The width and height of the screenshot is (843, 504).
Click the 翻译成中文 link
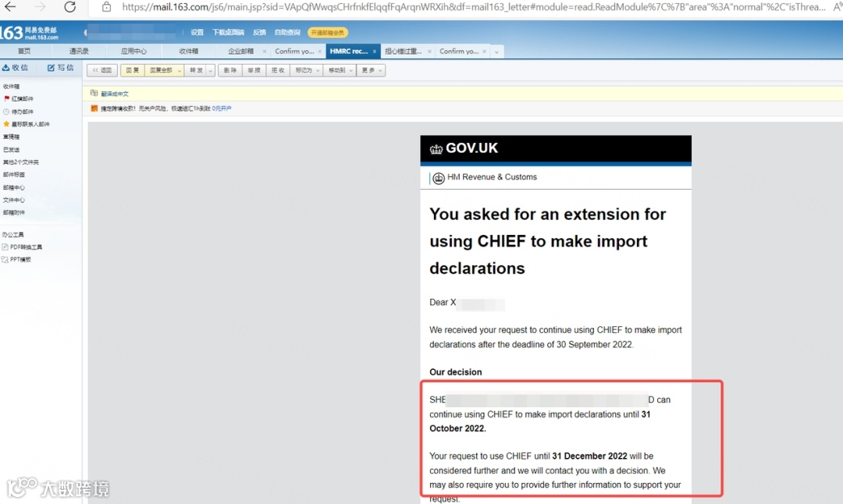click(115, 94)
